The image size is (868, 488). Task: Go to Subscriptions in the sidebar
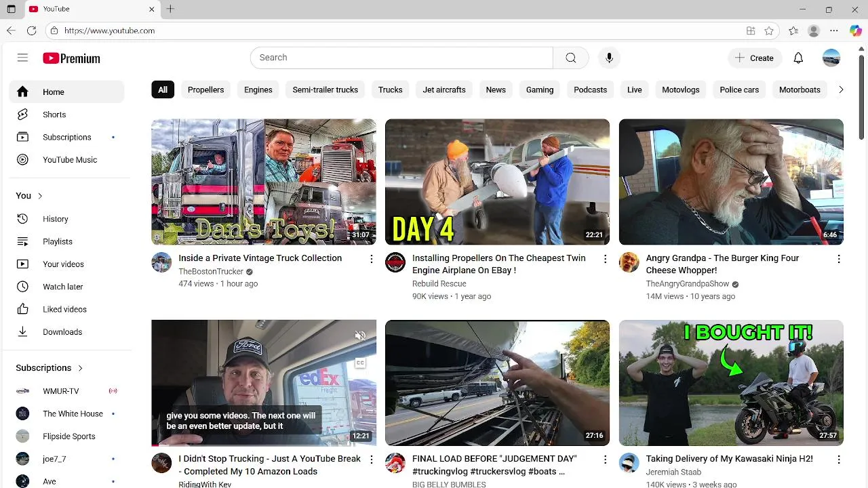66,137
